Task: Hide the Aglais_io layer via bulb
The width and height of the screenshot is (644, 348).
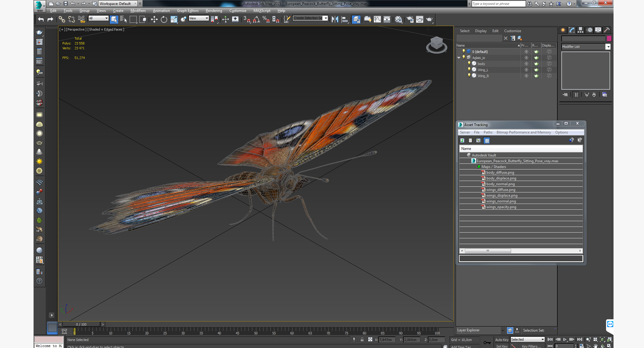Action: pyautogui.click(x=464, y=57)
